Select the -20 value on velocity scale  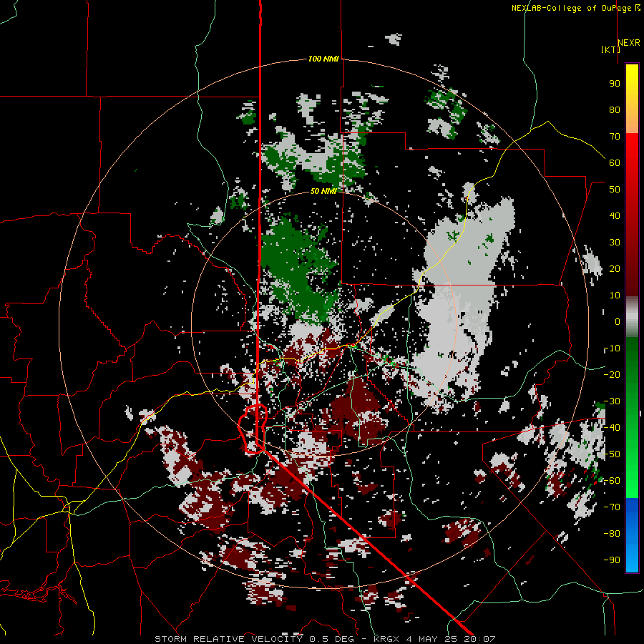point(612,374)
